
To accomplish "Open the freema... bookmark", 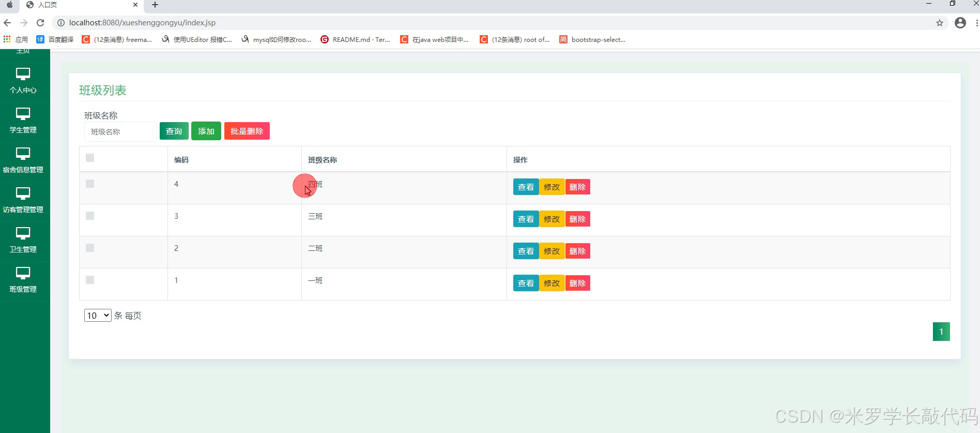I will pos(117,39).
